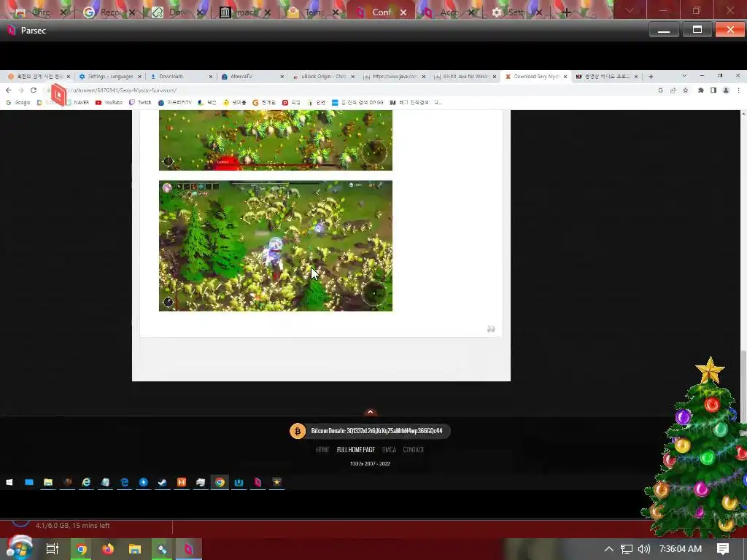
Task: Open outer browser tab list dropdown
Action: [x=630, y=10]
